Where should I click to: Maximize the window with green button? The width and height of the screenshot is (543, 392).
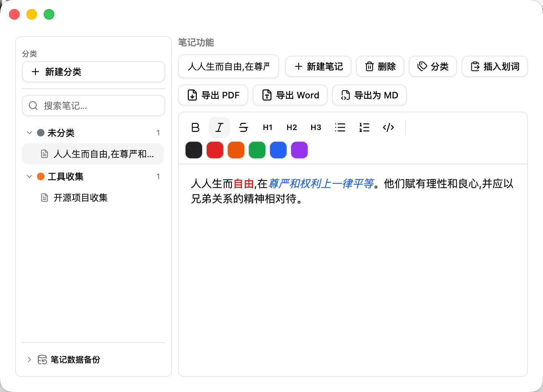(x=49, y=14)
